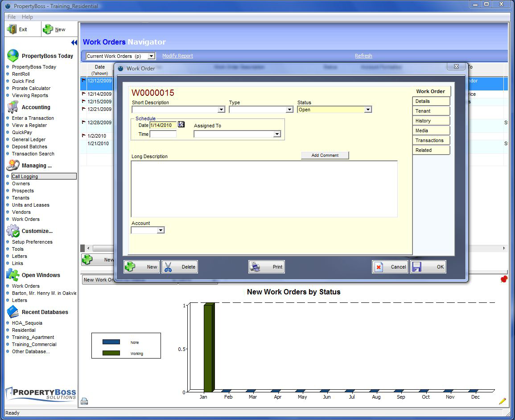This screenshot has height=420, width=515.
Task: Click the Long Description text area
Action: (264, 189)
